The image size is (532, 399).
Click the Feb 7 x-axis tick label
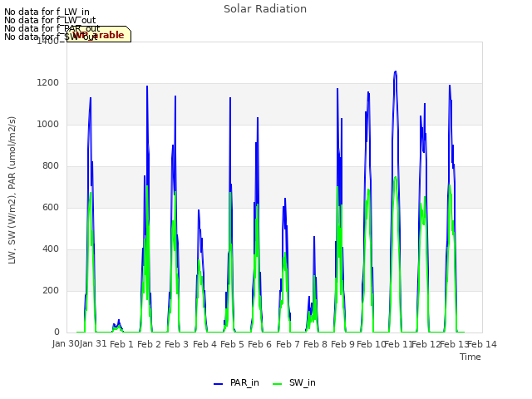click(x=288, y=344)
